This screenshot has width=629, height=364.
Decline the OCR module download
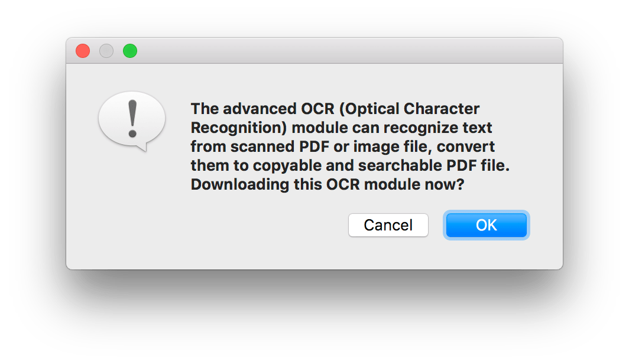[388, 225]
